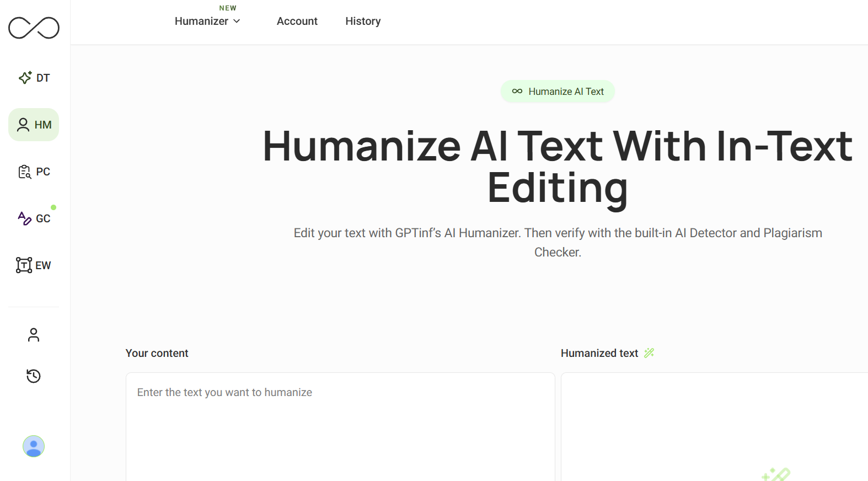Click the 'Your content' label
Screen dimensions: 868x481
(157, 353)
